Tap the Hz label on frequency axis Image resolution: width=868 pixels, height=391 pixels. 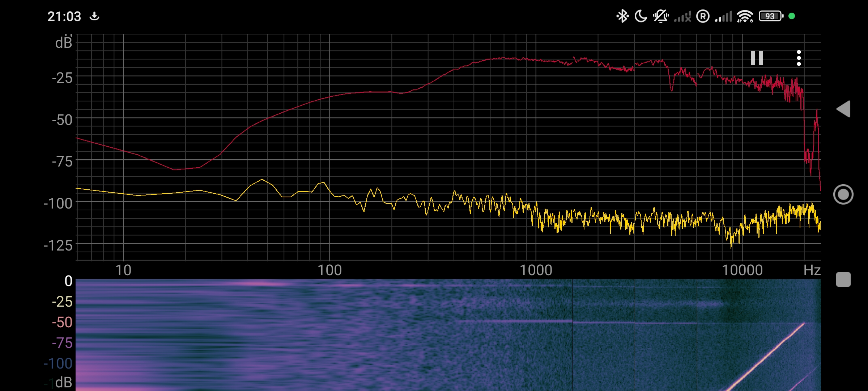click(x=812, y=270)
